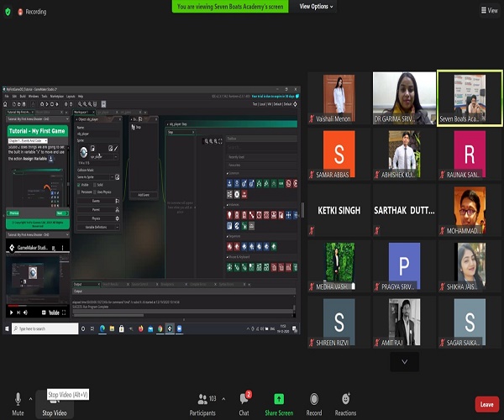Click the green Share Screen icon

(x=279, y=399)
